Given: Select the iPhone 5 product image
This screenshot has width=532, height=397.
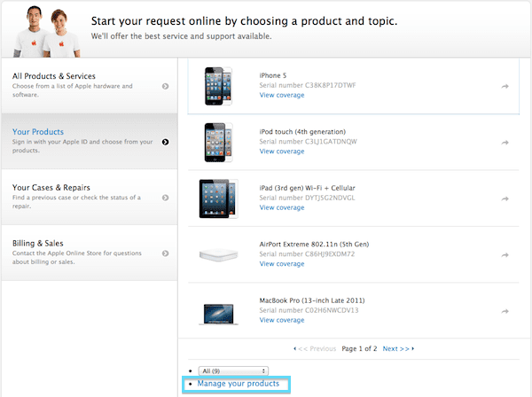Looking at the screenshot, I should (218, 86).
